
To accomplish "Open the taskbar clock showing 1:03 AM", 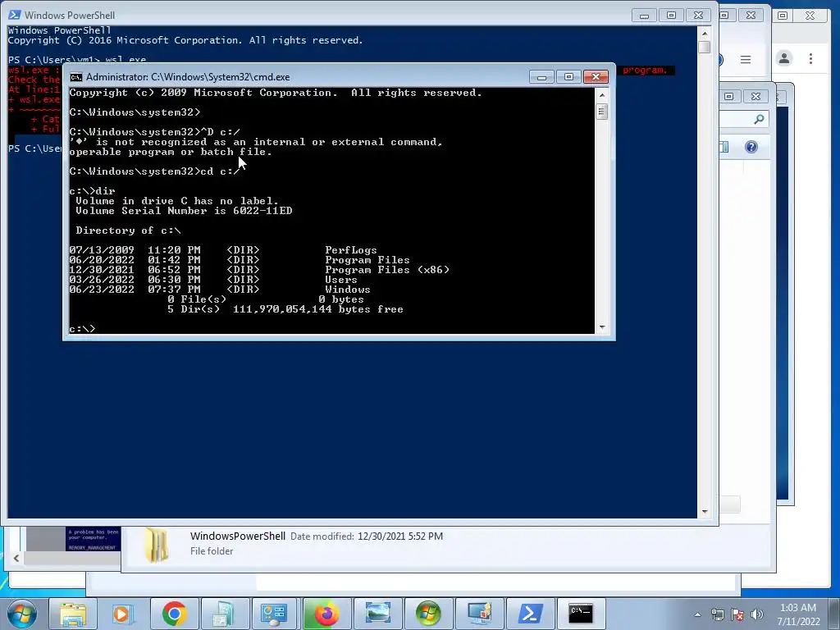I will pyautogui.click(x=798, y=614).
